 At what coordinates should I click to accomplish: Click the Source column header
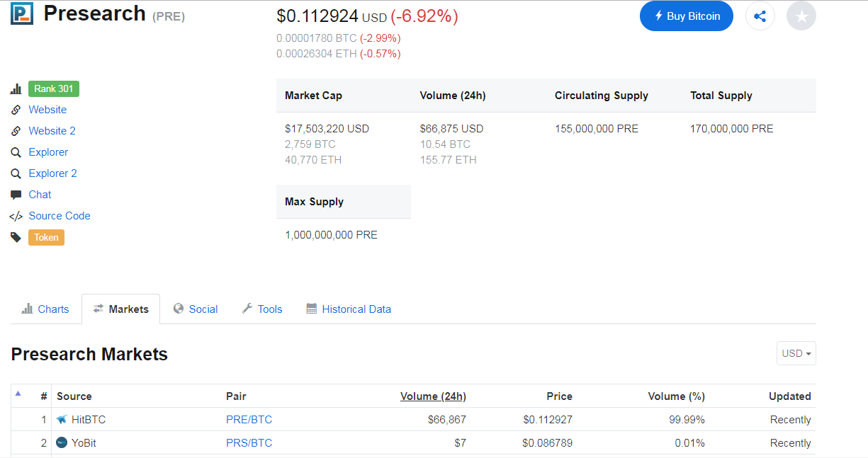pos(74,396)
